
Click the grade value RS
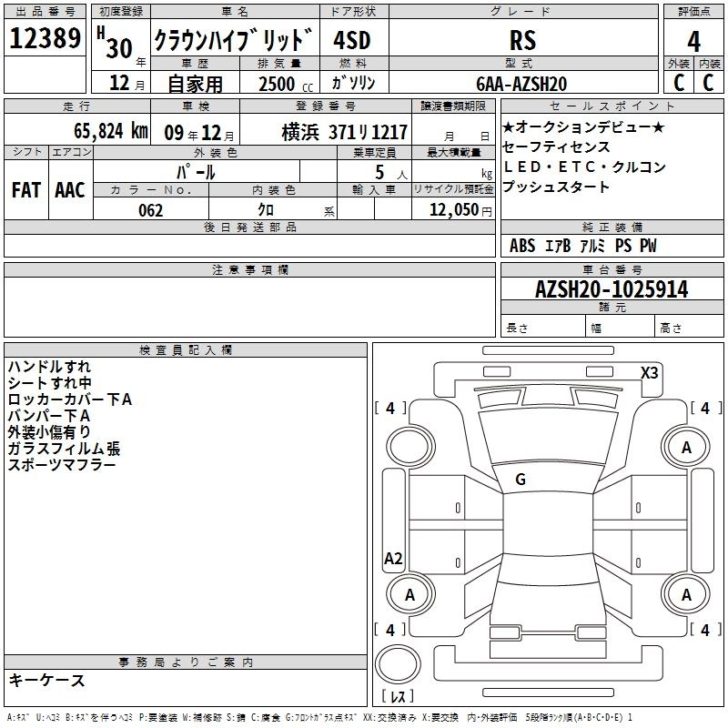[522, 40]
